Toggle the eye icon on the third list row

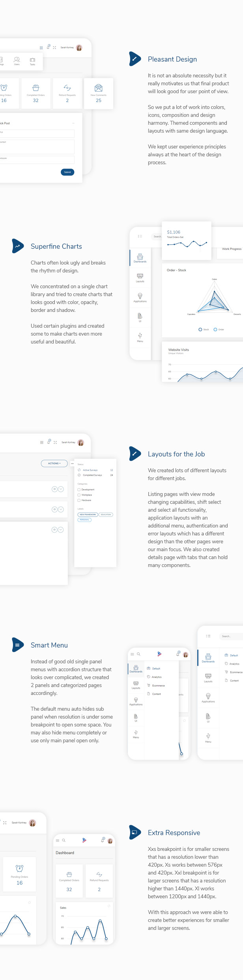pyautogui.click(x=54, y=529)
